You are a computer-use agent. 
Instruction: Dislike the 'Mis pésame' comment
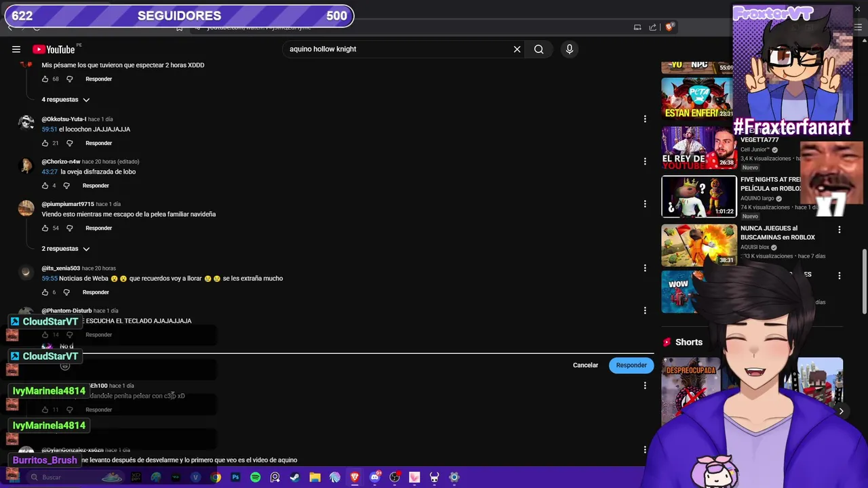[69, 79]
